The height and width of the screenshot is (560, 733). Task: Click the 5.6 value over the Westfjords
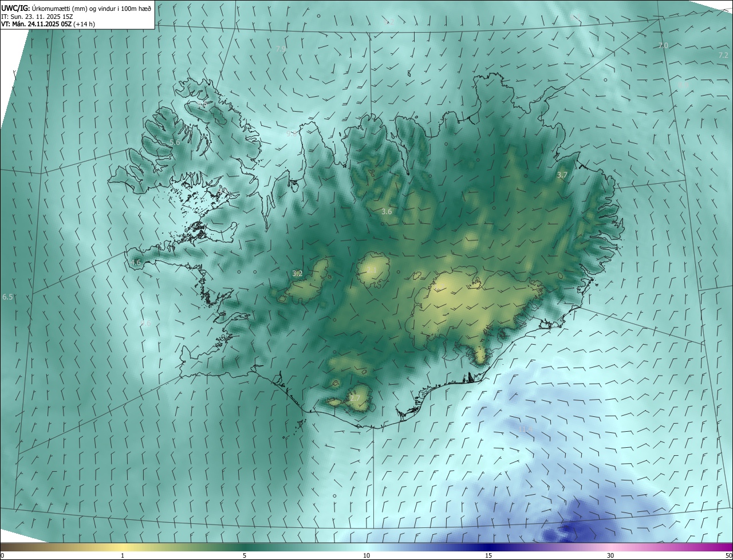point(175,142)
